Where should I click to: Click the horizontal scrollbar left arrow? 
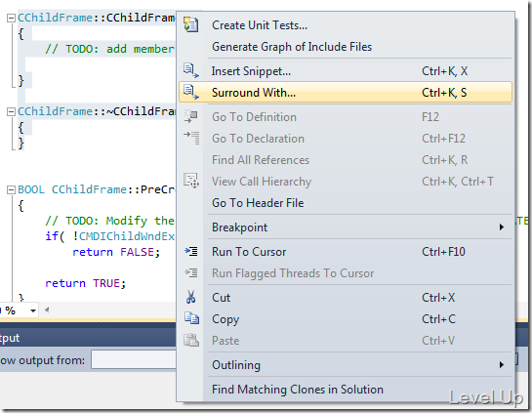(x=47, y=310)
